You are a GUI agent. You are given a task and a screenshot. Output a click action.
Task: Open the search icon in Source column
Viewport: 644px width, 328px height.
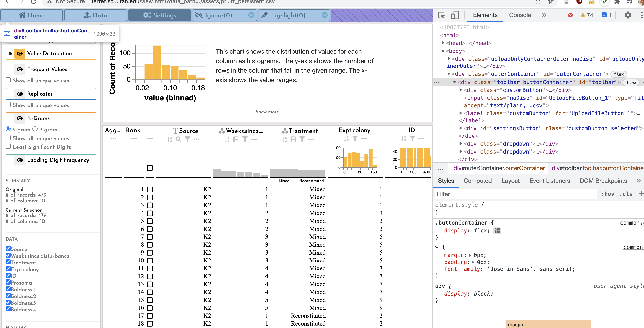pyautogui.click(x=178, y=139)
